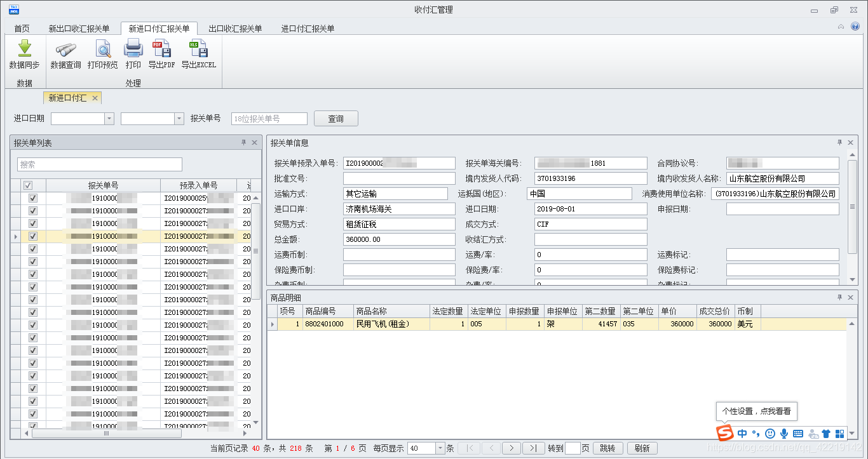The width and height of the screenshot is (868, 459).
Task: Close the 报关单信息 panel
Action: [x=851, y=143]
